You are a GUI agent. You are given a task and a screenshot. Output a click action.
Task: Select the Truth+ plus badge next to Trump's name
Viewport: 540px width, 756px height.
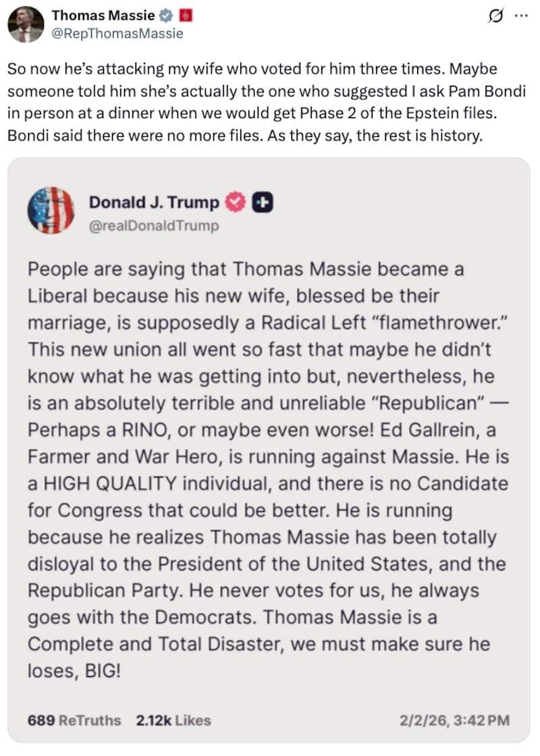click(262, 201)
